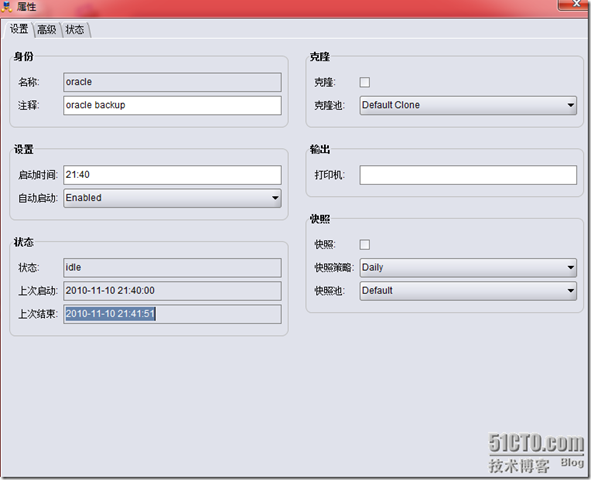Click the 注释 oracle backup field

click(172, 105)
